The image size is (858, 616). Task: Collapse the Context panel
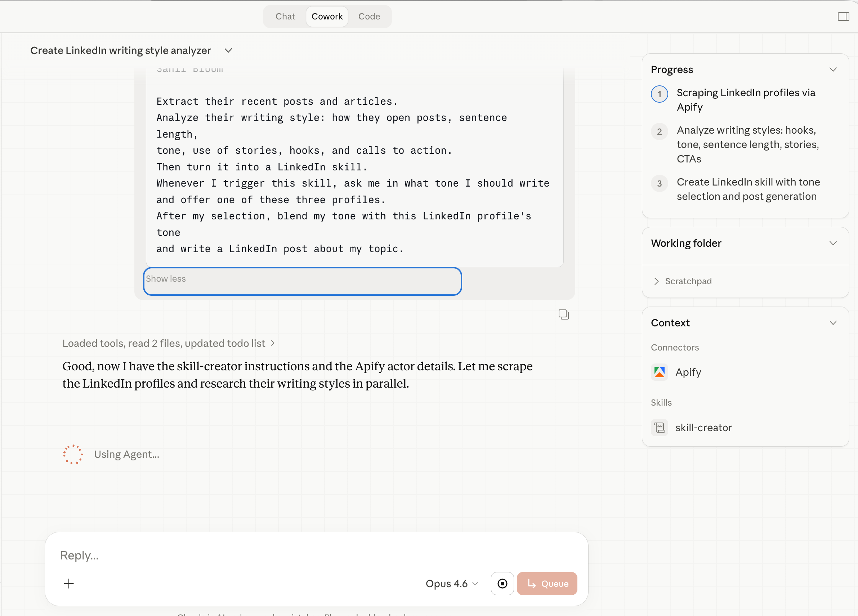click(833, 323)
